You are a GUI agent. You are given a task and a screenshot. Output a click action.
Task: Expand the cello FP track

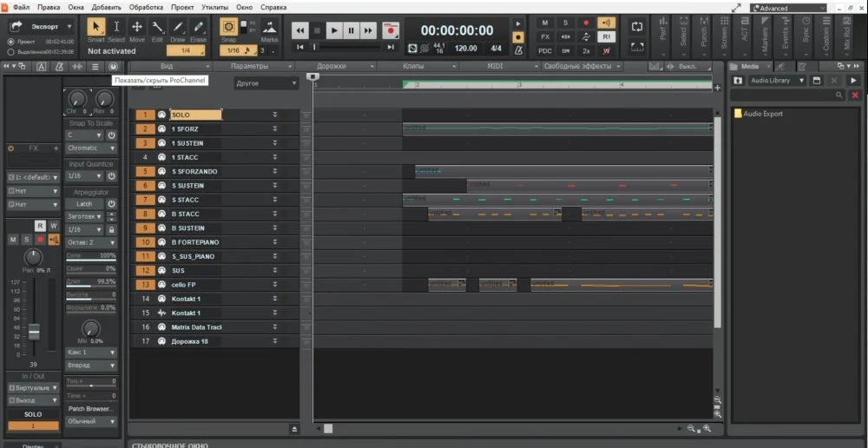[275, 285]
